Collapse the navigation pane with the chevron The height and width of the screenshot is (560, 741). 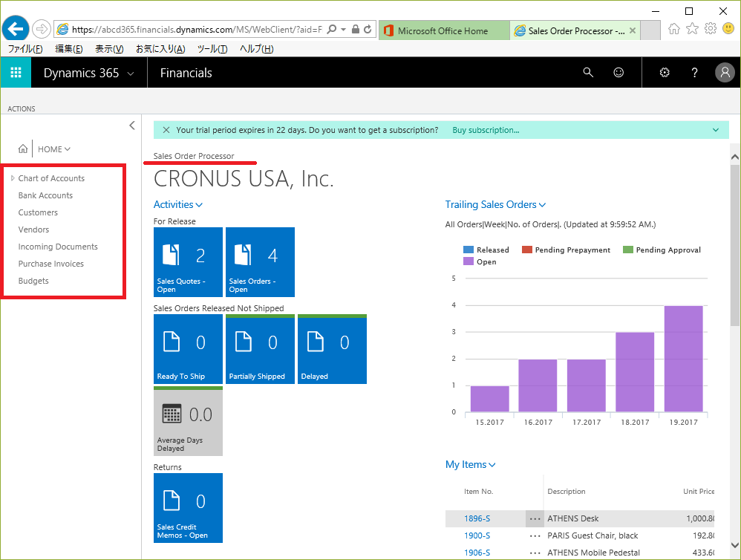pos(132,126)
